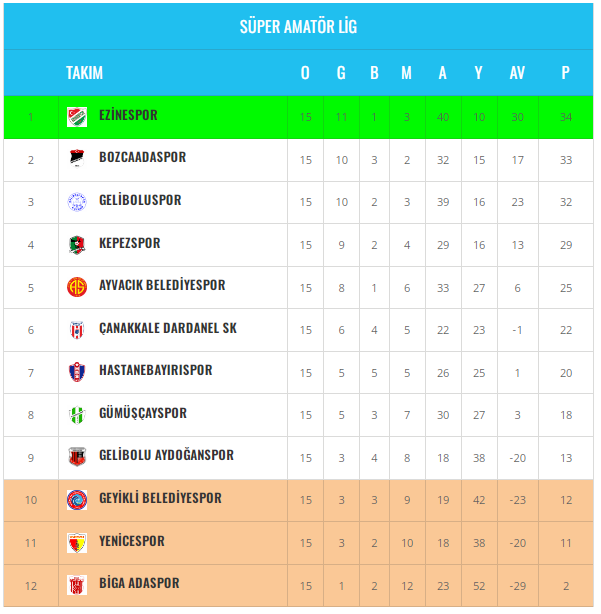
Task: Click the Gelibolu Aydoğanspor crest
Action: coord(77,456)
